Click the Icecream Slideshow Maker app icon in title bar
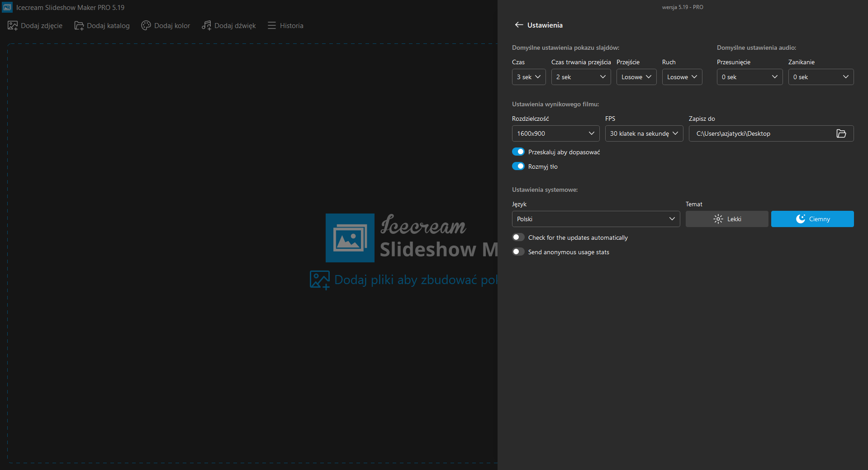This screenshot has width=868, height=470. [7, 7]
